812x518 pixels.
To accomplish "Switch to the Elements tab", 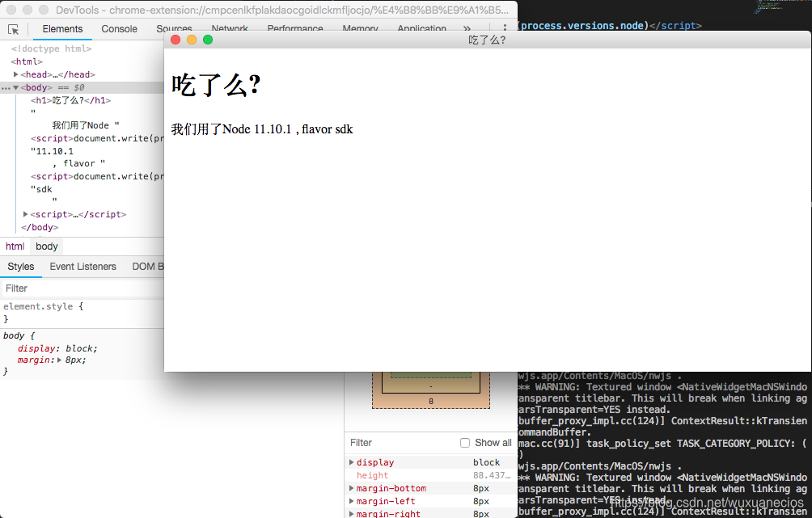I will point(62,29).
